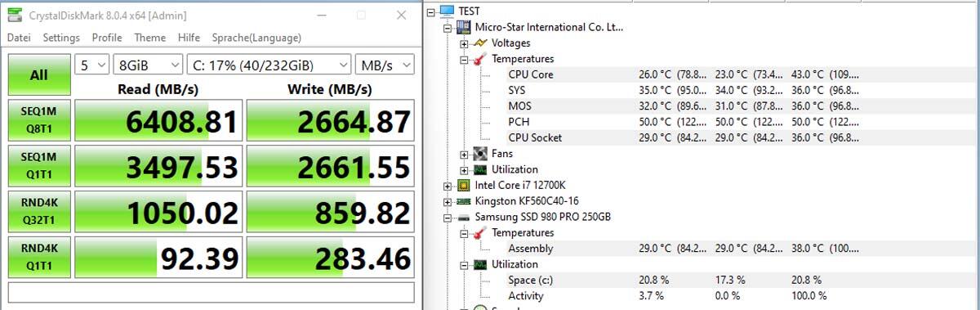The image size is (980, 310).
Task: Open the Settings menu
Action: (x=61, y=38)
